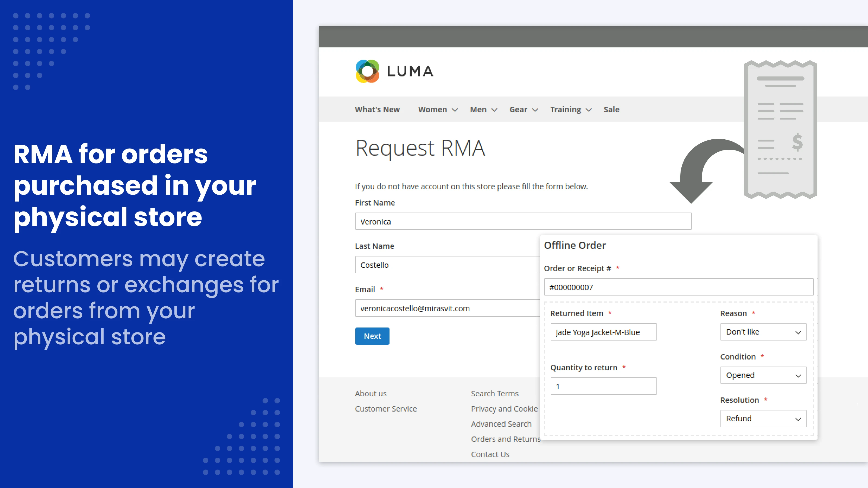Visit the Contact Us link
Screen dimensions: 868x488
pos(490,454)
